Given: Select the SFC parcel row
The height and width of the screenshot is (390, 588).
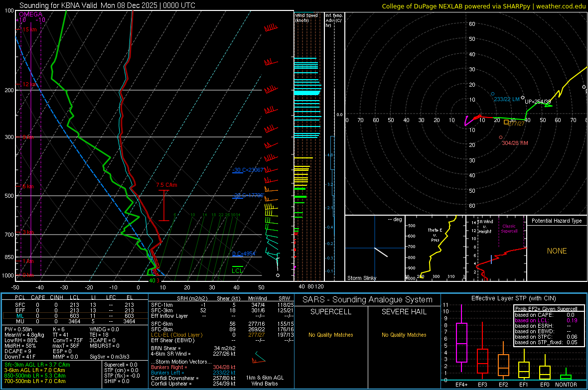Looking at the screenshot, I should point(74,305).
